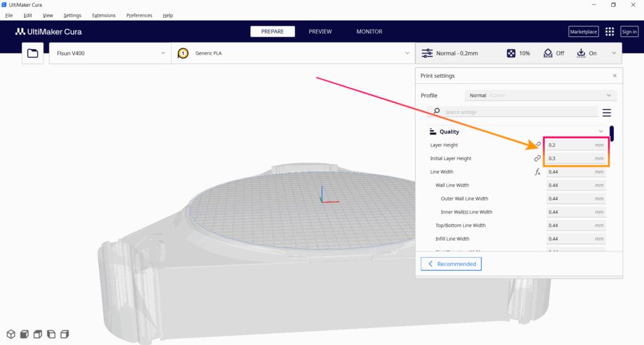Click the search settings magnifier icon
Viewport: 644px width, 345px height.
click(x=436, y=111)
